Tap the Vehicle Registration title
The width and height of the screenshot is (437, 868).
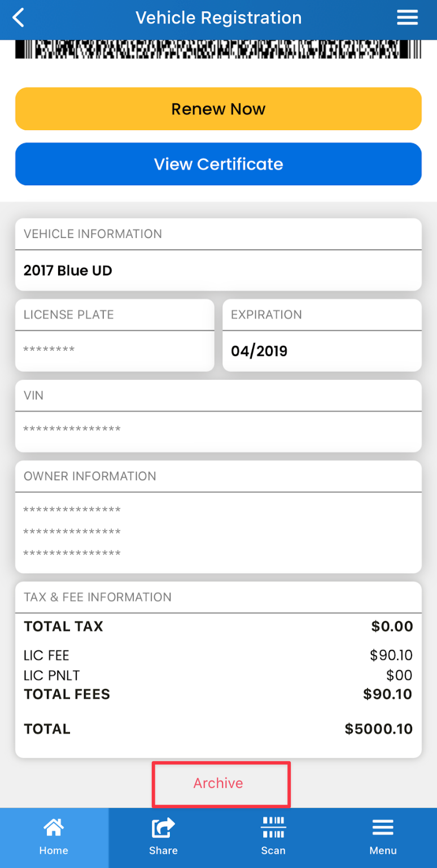tap(218, 18)
